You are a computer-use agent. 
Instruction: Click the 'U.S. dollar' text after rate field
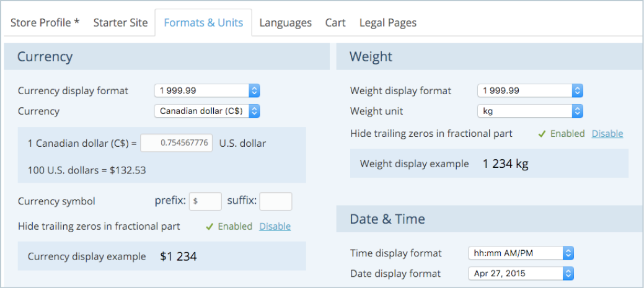point(242,143)
